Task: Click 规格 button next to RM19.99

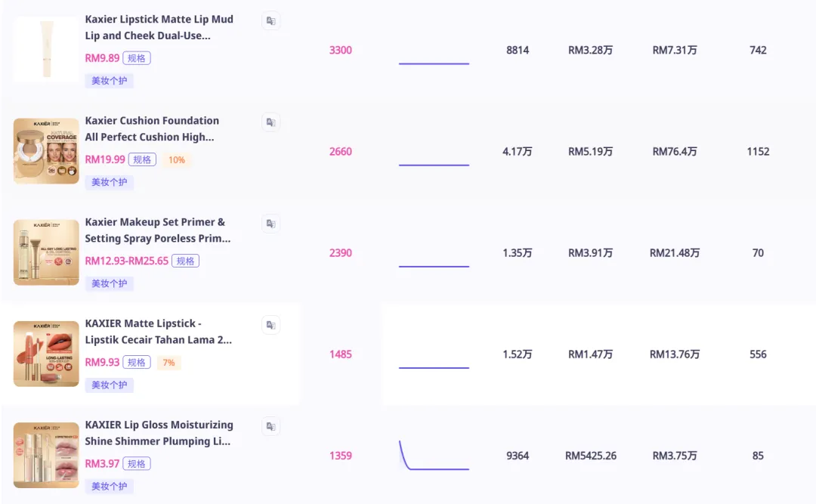Action: click(x=142, y=159)
